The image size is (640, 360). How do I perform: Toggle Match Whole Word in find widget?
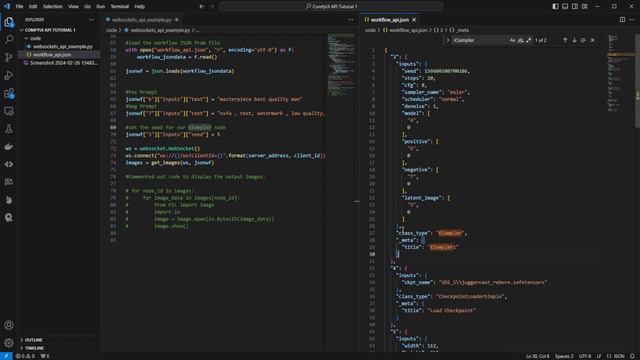click(521, 40)
